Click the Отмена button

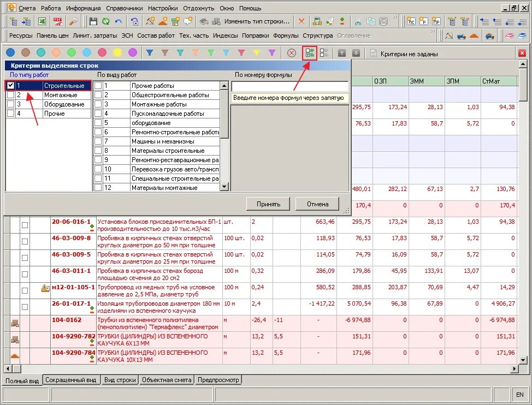pos(317,204)
